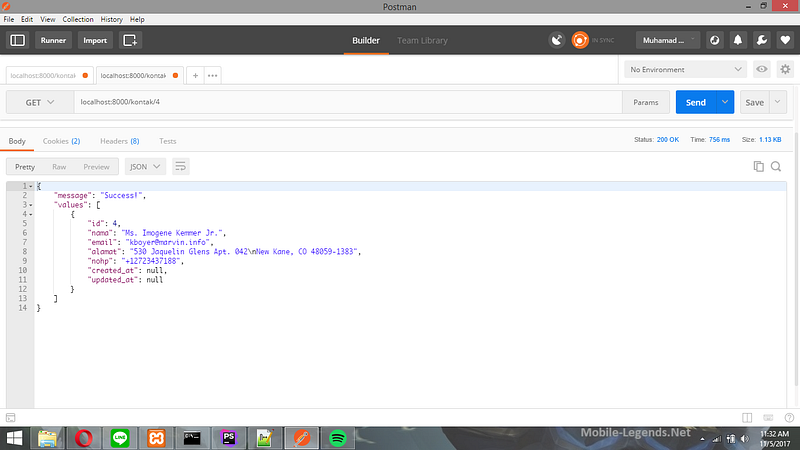Open LINE app from taskbar

click(x=120, y=438)
